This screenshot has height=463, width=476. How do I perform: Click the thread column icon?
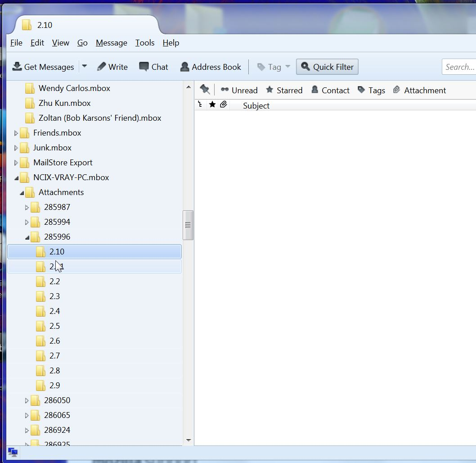click(x=200, y=104)
